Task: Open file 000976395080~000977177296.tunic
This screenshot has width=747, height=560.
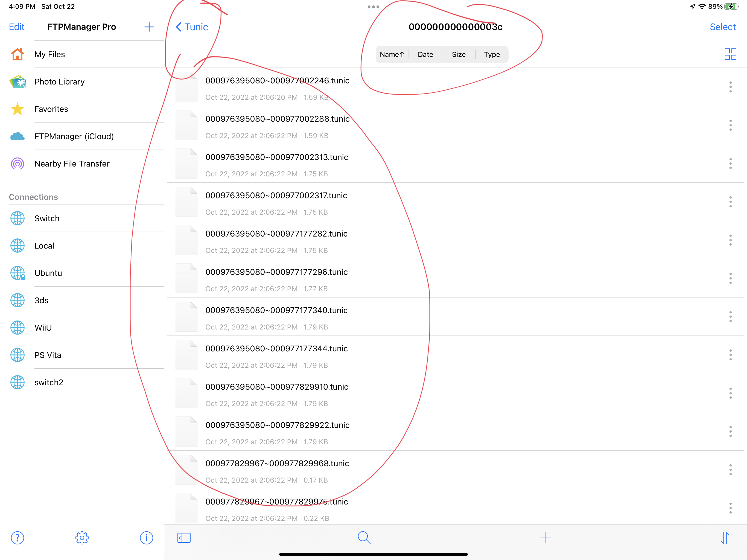Action: (456, 278)
